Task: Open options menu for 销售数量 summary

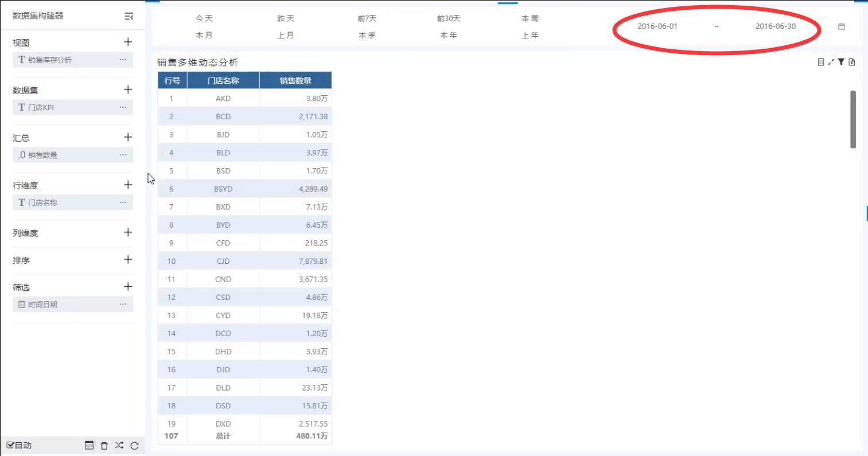Action: point(123,155)
